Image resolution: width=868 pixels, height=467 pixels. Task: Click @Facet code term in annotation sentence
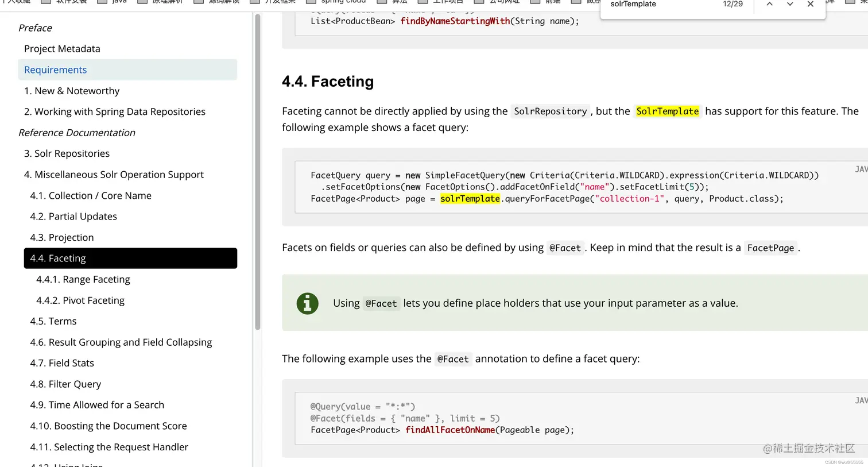pos(453,360)
